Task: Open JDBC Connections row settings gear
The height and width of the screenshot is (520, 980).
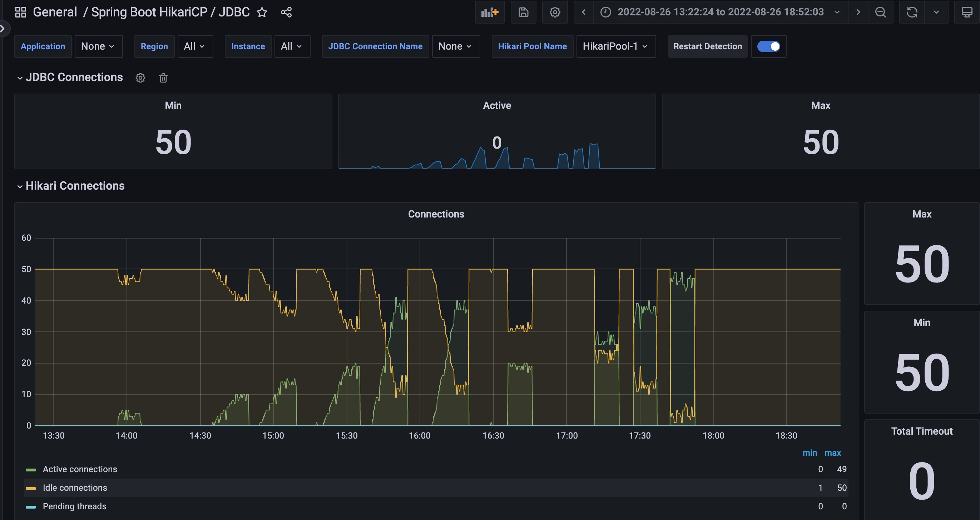Action: [140, 78]
